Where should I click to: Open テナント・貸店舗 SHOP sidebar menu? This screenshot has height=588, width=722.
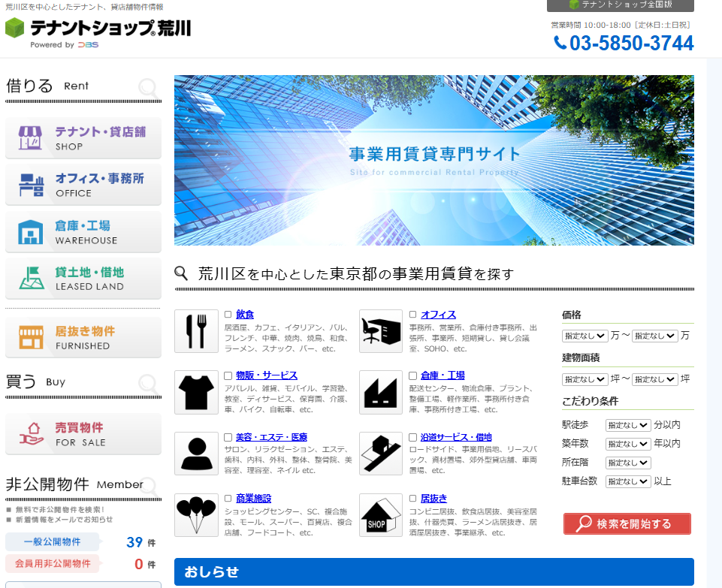(83, 138)
